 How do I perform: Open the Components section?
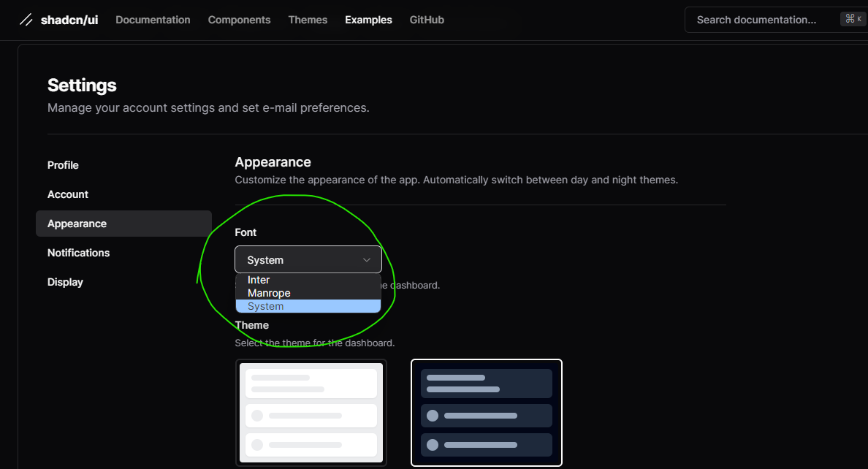point(239,20)
